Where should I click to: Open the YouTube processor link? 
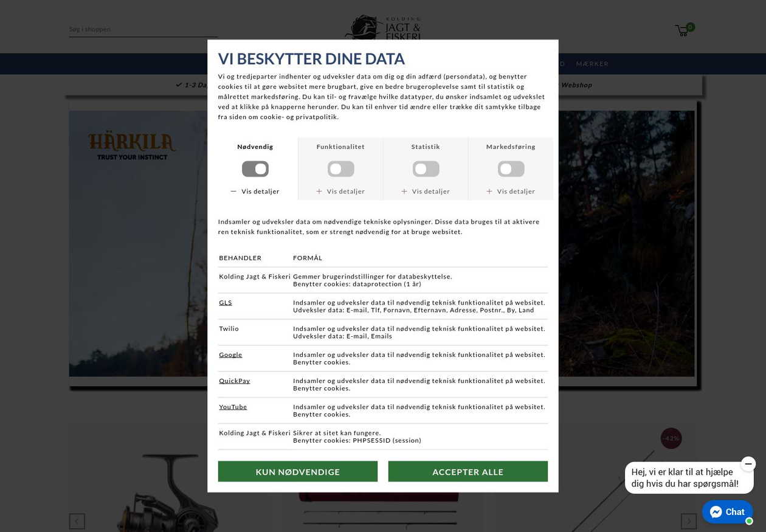click(233, 407)
